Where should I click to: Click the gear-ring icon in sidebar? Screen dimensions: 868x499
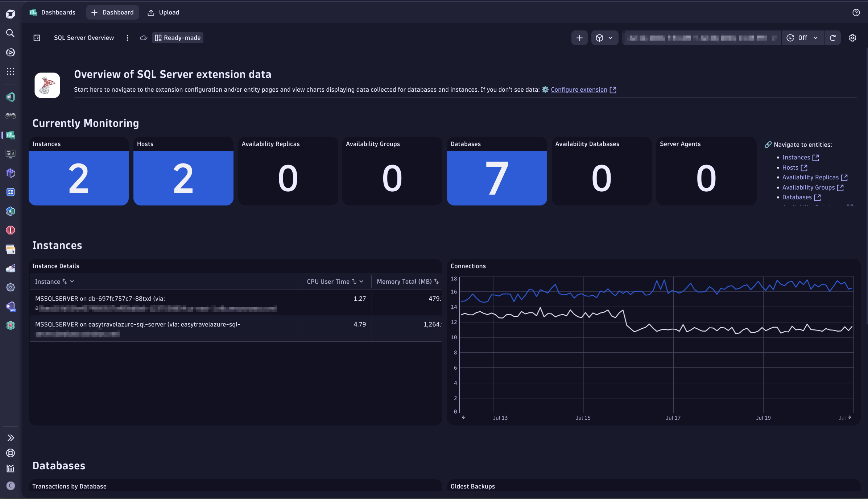click(x=11, y=287)
